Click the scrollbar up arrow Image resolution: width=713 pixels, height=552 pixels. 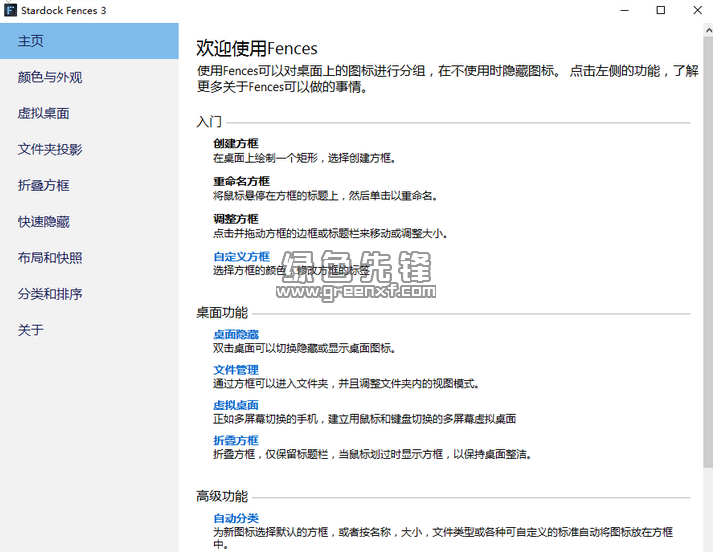pyautogui.click(x=708, y=30)
